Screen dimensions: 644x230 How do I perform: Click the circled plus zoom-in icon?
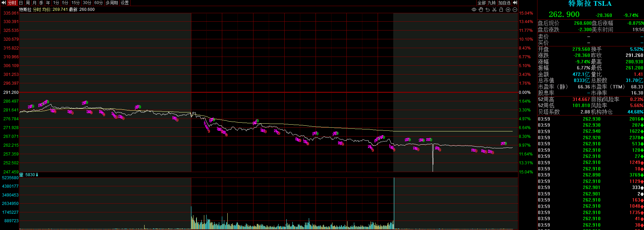tap(508, 9)
